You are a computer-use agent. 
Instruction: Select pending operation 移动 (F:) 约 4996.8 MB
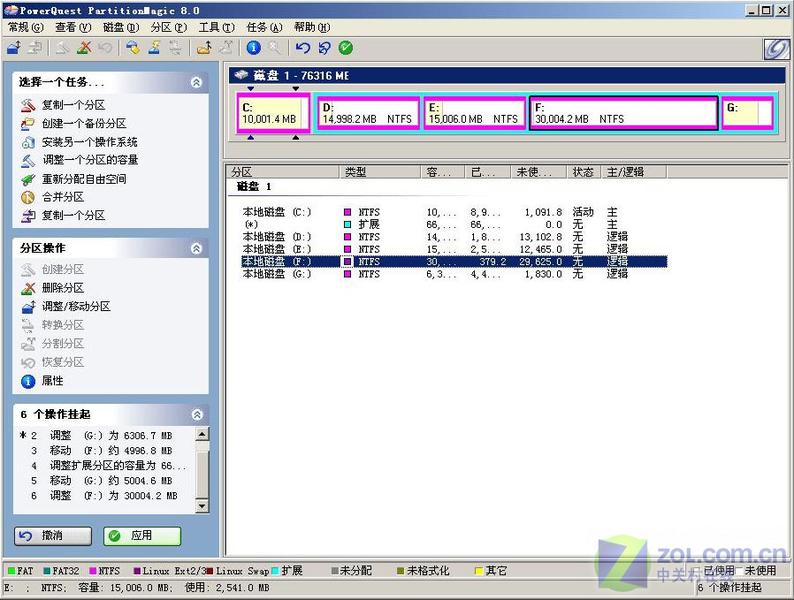click(104, 451)
